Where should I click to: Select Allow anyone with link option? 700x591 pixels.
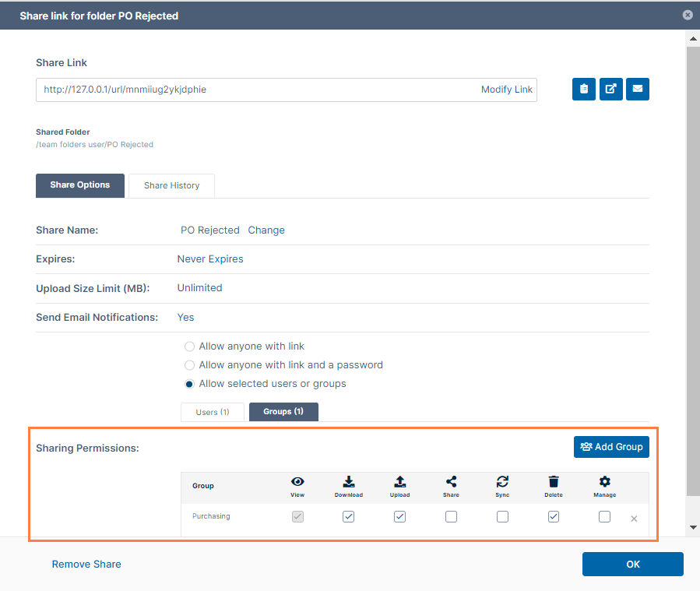coord(189,346)
